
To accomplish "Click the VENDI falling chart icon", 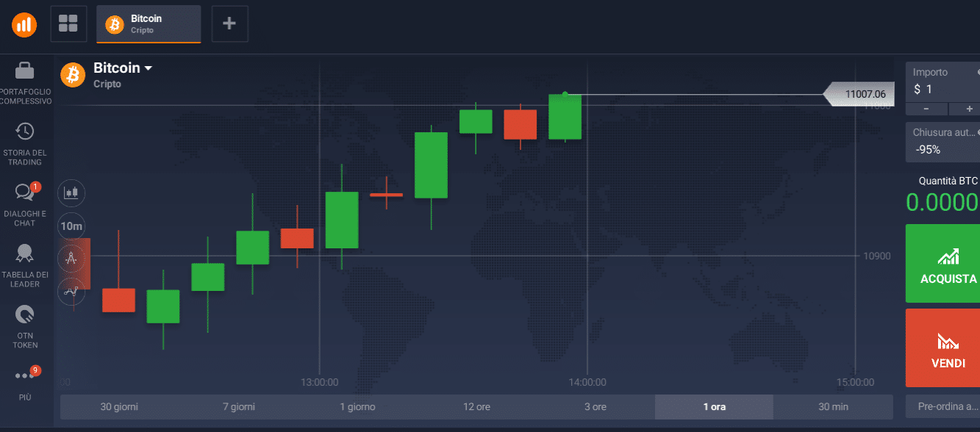I will 948,341.
